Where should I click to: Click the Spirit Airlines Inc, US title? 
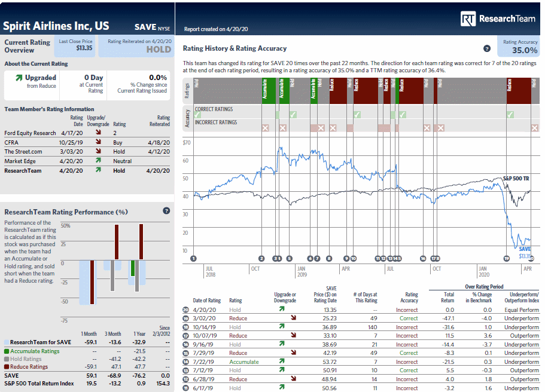[56, 26]
